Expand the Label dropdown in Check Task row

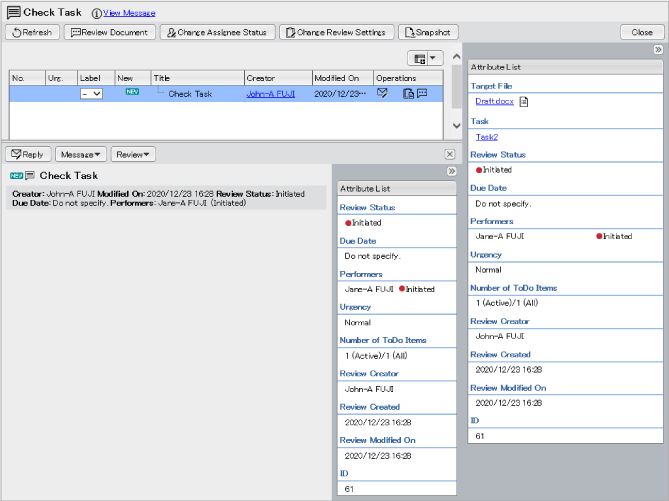tap(92, 94)
